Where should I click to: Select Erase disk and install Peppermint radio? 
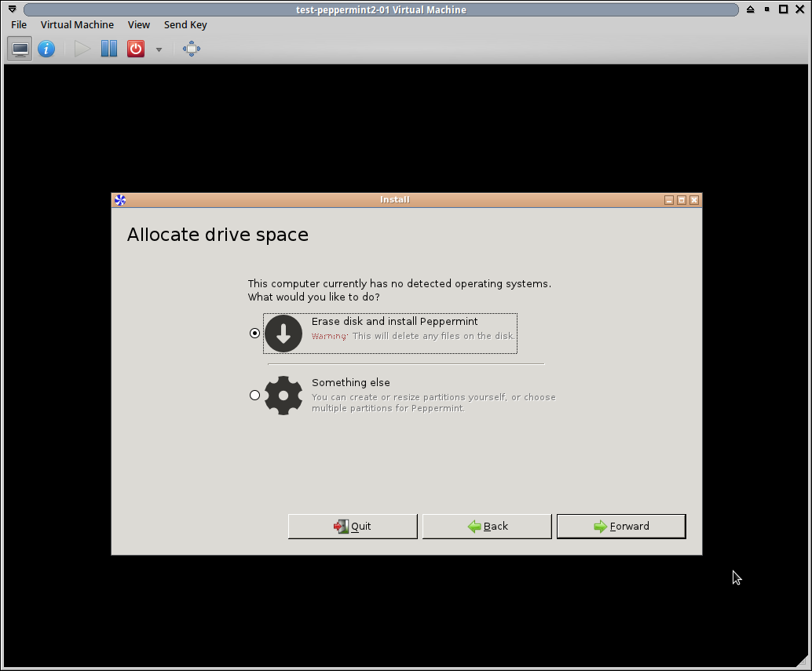[254, 334]
